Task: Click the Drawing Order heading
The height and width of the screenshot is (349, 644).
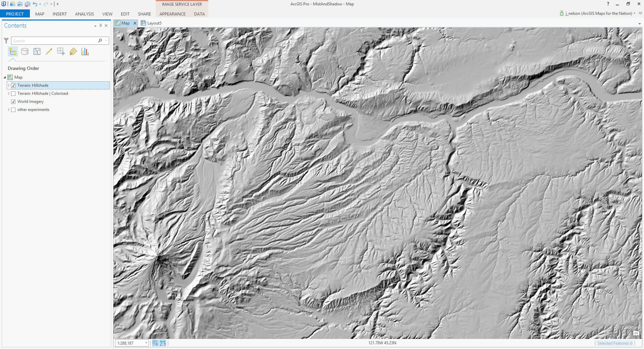Action: pyautogui.click(x=24, y=68)
